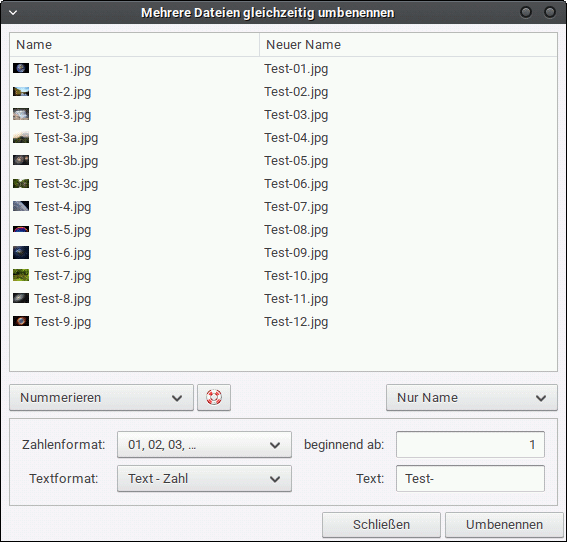Image resolution: width=567 pixels, height=542 pixels.
Task: Open the window menu chevron in title bar
Action: click(13, 13)
